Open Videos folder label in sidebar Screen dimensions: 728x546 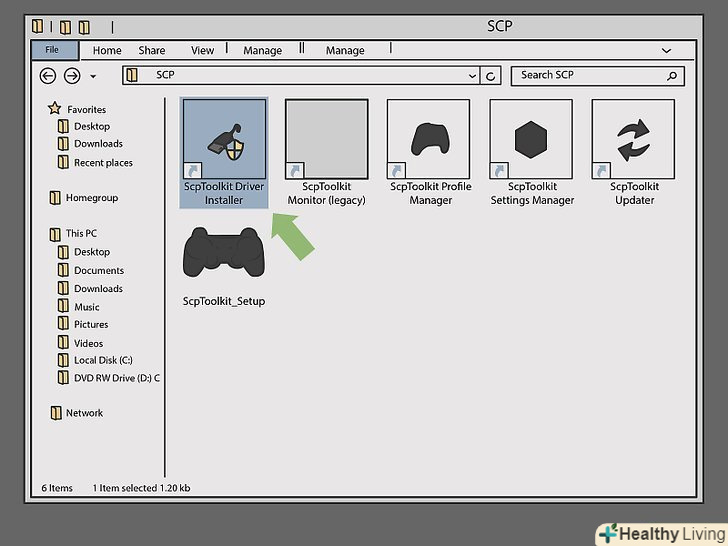(x=88, y=343)
